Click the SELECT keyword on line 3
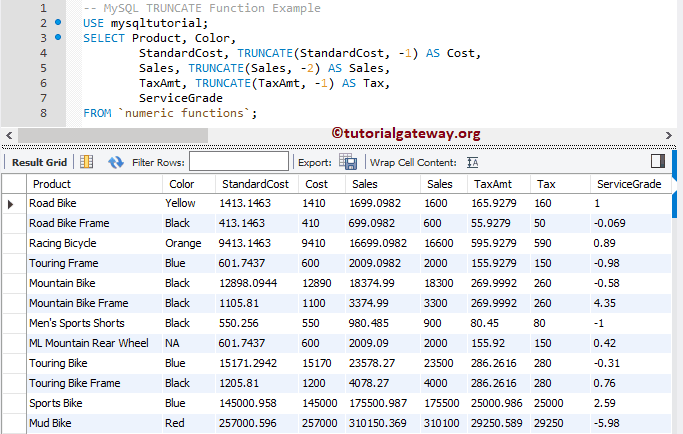This screenshot has height=434, width=683. [104, 38]
